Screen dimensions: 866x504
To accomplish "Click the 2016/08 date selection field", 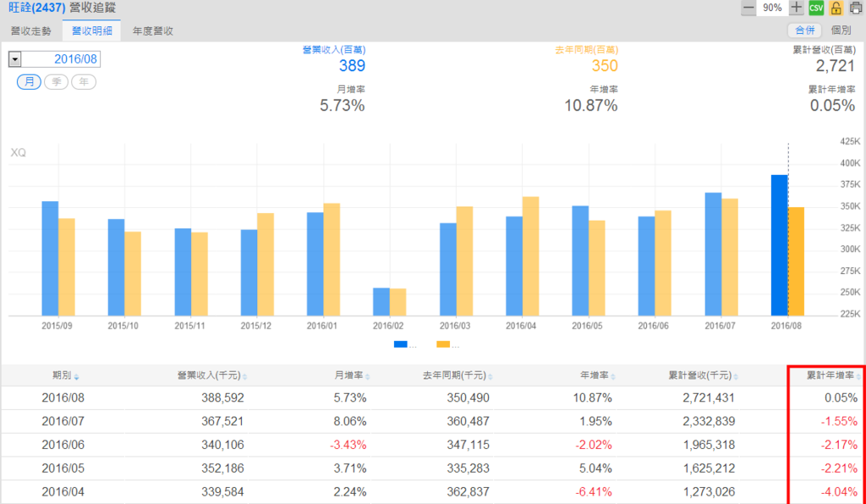I will (x=61, y=60).
